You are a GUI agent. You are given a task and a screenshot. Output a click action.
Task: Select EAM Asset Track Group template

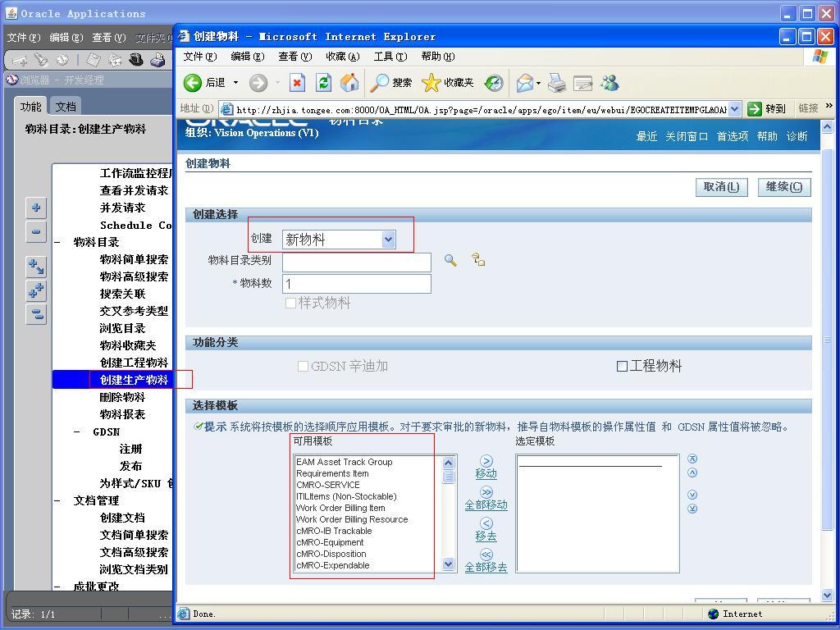tap(344, 462)
